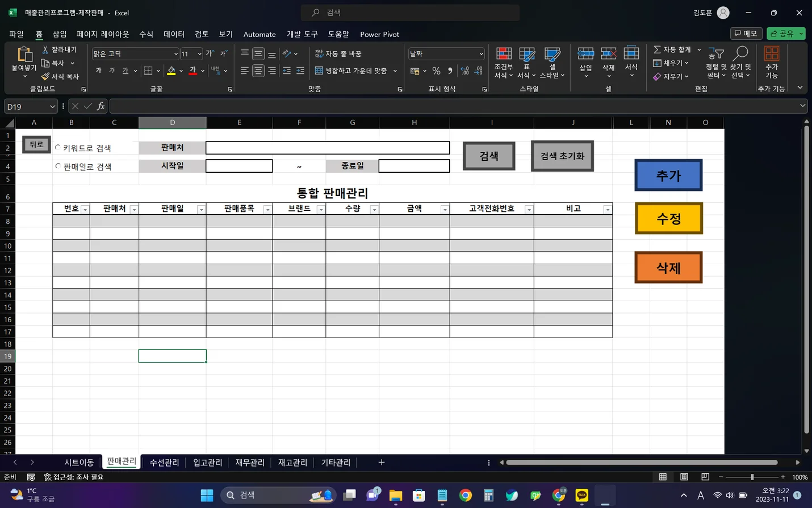Open the font name dropdown (맑은 고딕)
Viewport: 812px width, 508px height.
pos(175,54)
